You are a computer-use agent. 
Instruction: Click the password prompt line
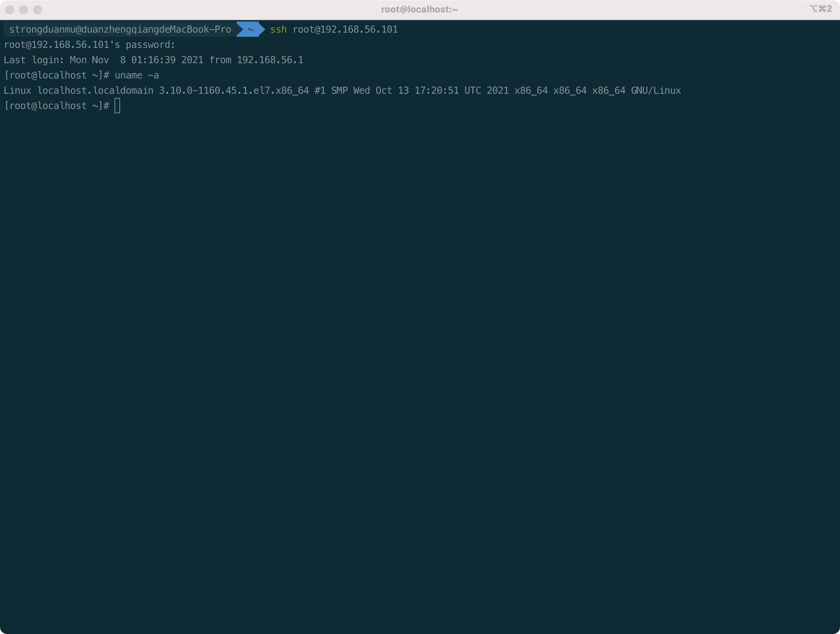click(89, 45)
